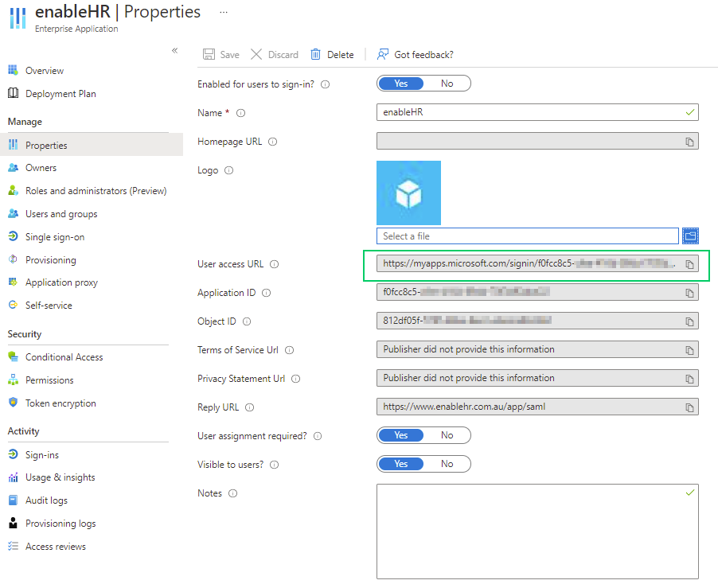718x588 pixels.
Task: Open Single sign-on settings
Action: point(55,236)
